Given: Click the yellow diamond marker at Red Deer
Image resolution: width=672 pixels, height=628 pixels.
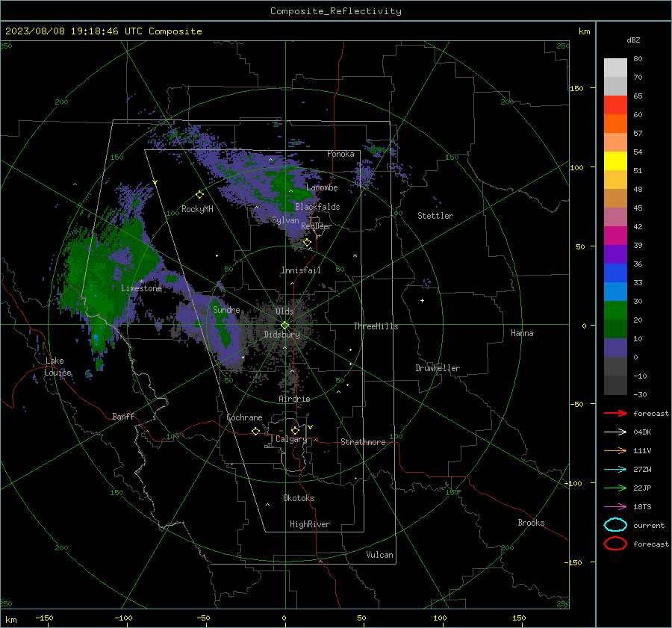Looking at the screenshot, I should pos(307,243).
